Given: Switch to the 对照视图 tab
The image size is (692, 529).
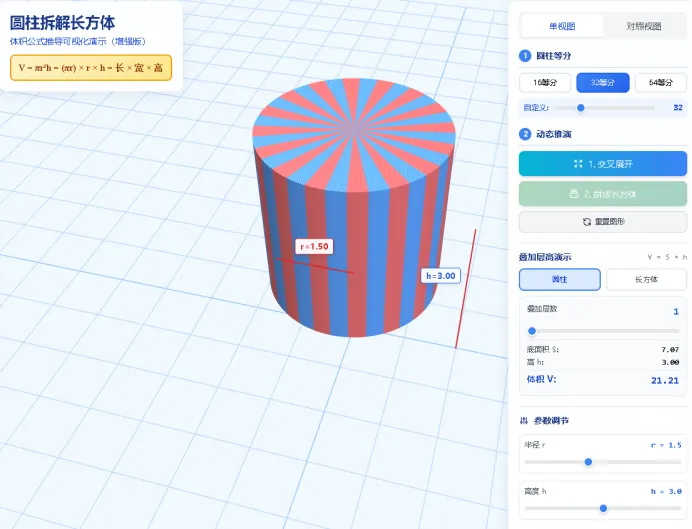Looking at the screenshot, I should 643,26.
